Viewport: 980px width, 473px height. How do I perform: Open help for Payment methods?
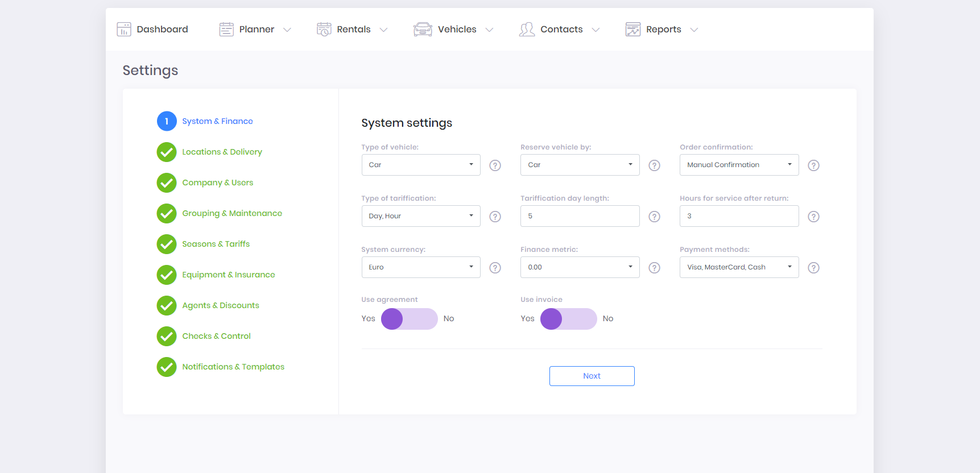click(x=814, y=268)
